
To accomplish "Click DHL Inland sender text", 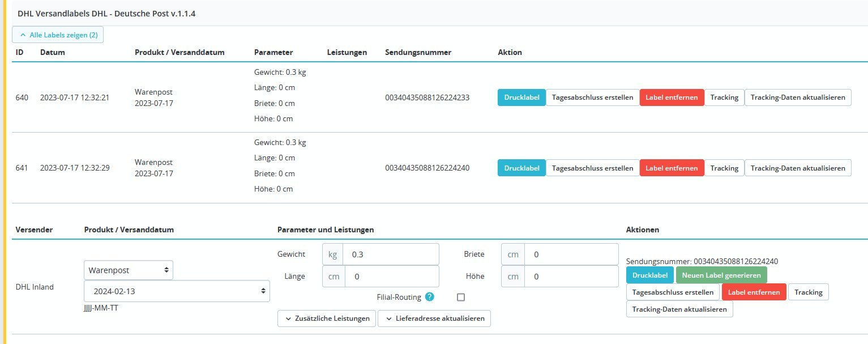I will (x=35, y=287).
